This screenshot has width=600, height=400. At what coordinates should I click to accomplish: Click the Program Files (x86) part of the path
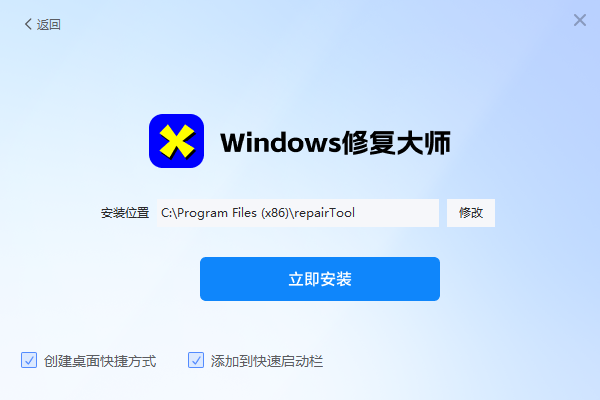232,213
